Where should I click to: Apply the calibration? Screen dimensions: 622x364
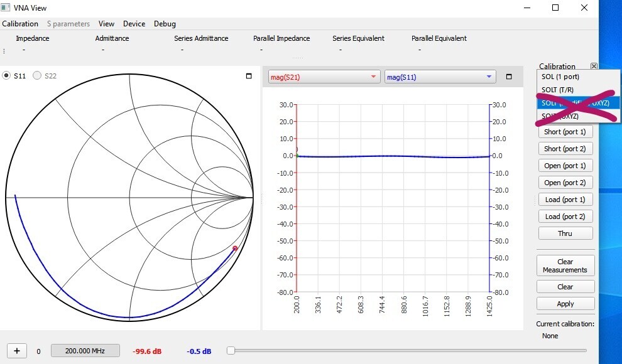(565, 304)
